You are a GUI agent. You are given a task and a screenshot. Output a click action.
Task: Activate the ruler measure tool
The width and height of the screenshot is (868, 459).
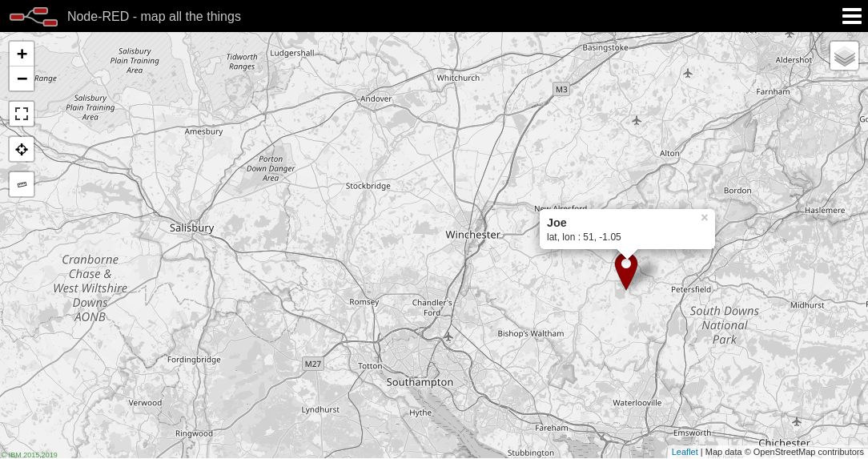coord(22,184)
